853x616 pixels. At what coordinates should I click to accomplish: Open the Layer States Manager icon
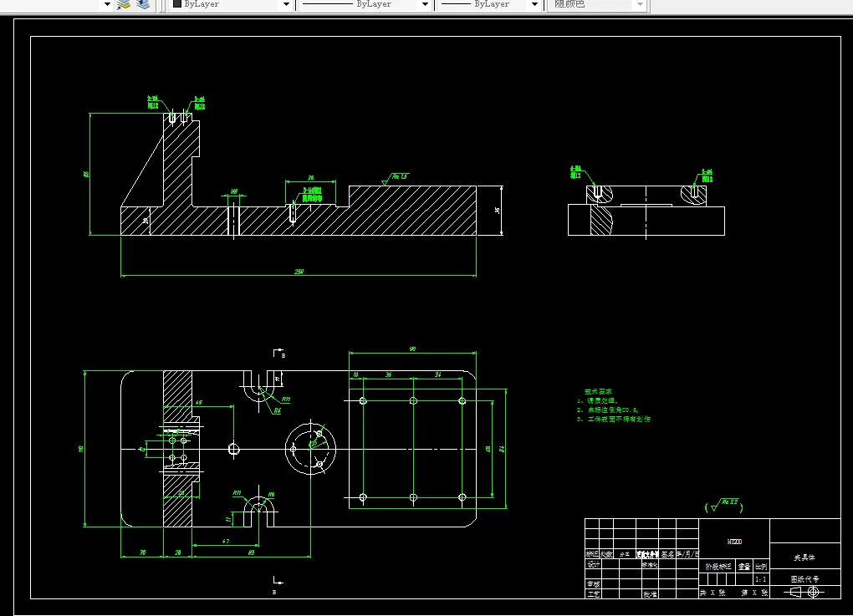(143, 4)
